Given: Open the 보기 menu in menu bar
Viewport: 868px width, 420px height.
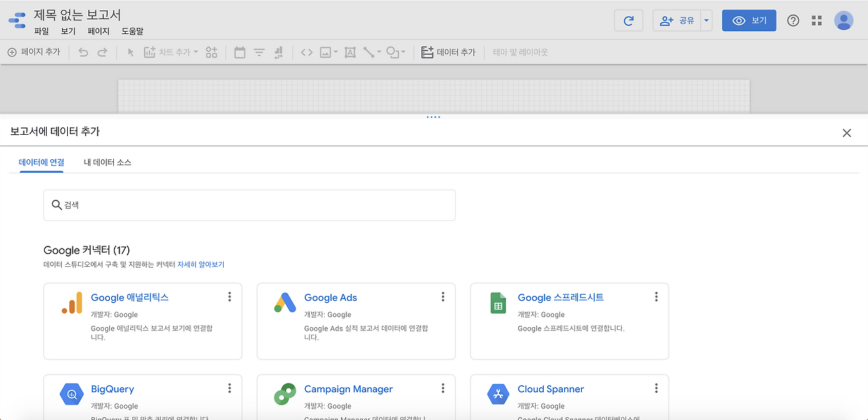Looking at the screenshot, I should [x=68, y=31].
